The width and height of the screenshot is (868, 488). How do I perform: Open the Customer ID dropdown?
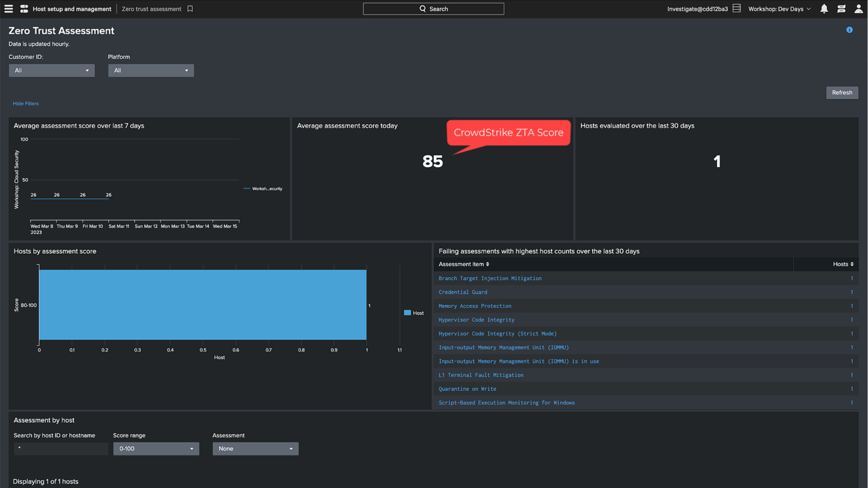click(51, 70)
